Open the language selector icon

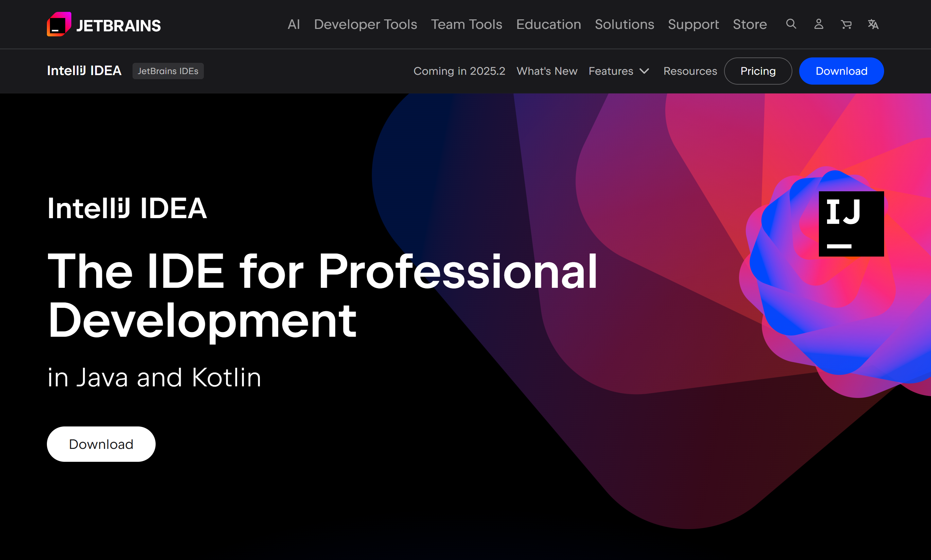coord(873,24)
